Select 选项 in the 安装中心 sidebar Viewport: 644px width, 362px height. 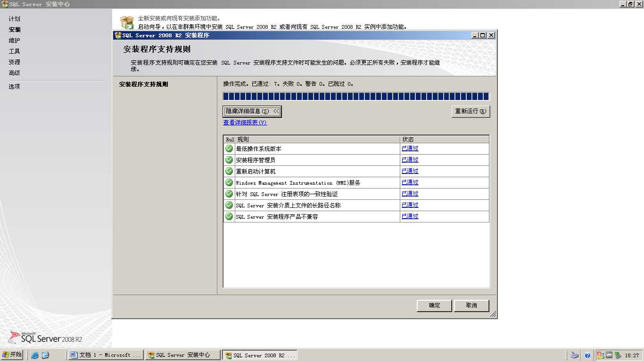click(x=15, y=87)
